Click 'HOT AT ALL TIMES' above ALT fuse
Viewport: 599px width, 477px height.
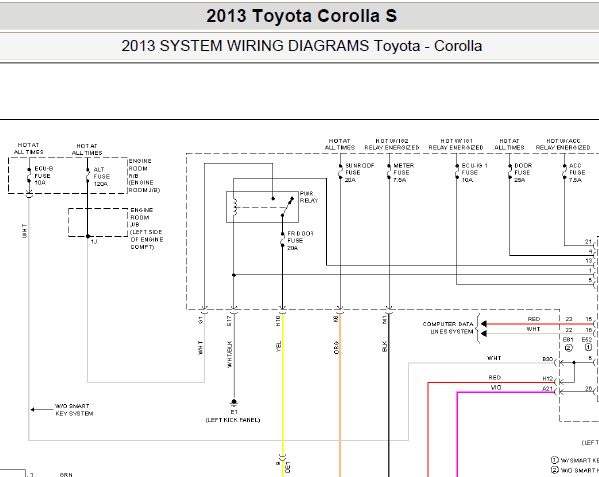click(87, 149)
